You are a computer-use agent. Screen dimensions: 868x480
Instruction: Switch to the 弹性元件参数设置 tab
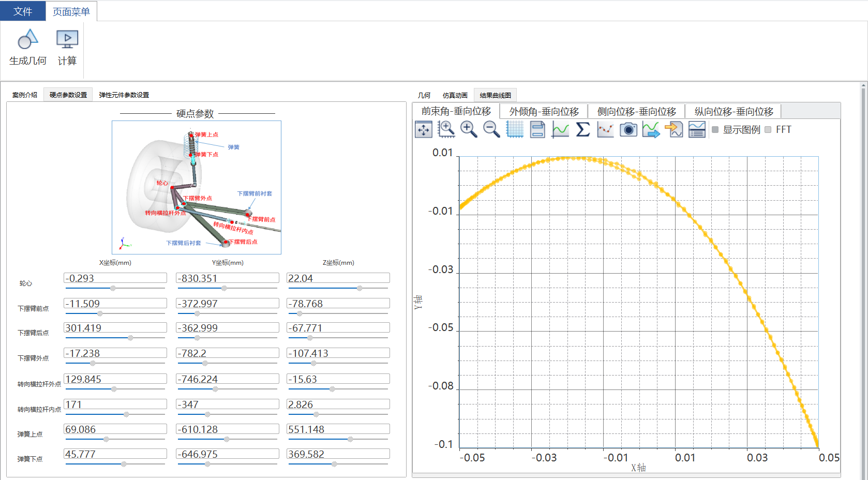[x=124, y=95]
